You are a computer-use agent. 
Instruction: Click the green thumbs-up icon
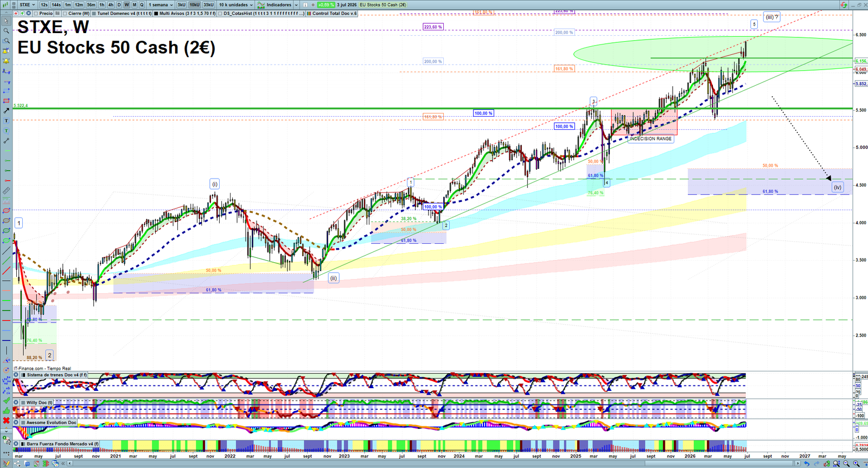tap(6, 411)
